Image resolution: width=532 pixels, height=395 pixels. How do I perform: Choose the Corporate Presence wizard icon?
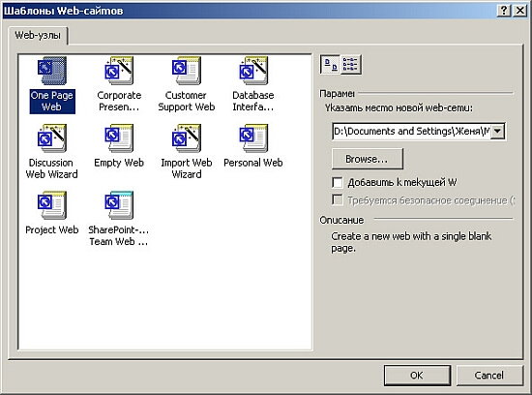[119, 71]
